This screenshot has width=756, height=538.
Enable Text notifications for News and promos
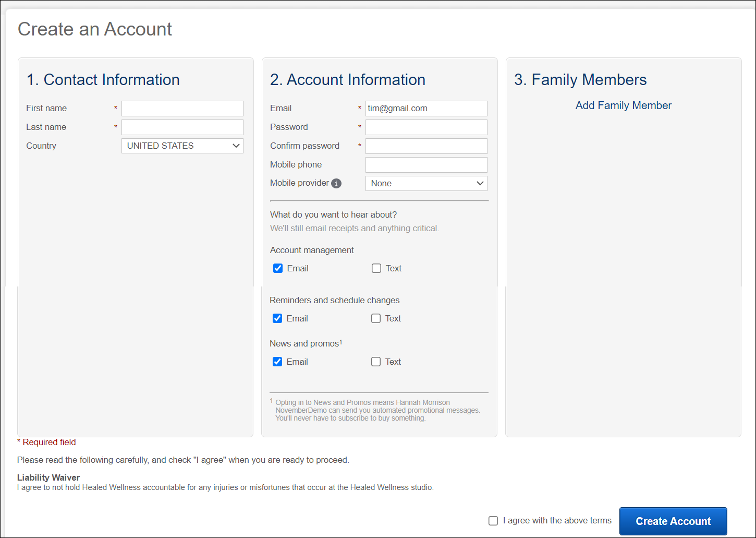(x=376, y=361)
